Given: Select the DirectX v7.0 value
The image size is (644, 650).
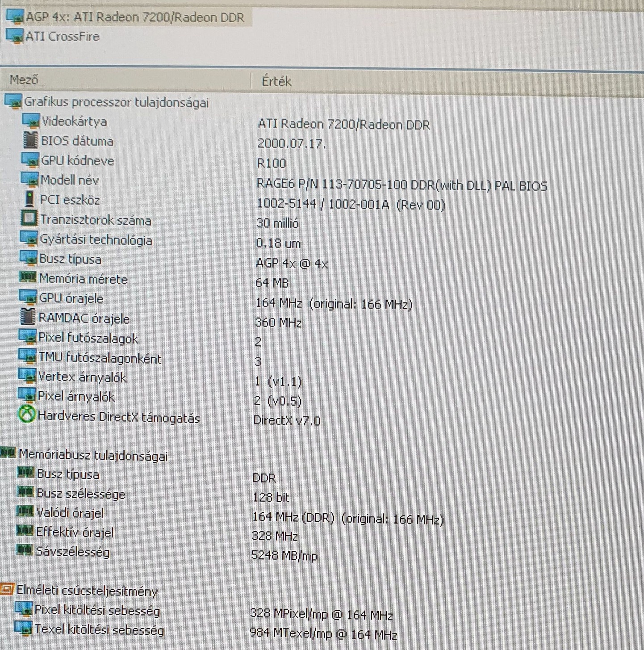Looking at the screenshot, I should [x=287, y=420].
